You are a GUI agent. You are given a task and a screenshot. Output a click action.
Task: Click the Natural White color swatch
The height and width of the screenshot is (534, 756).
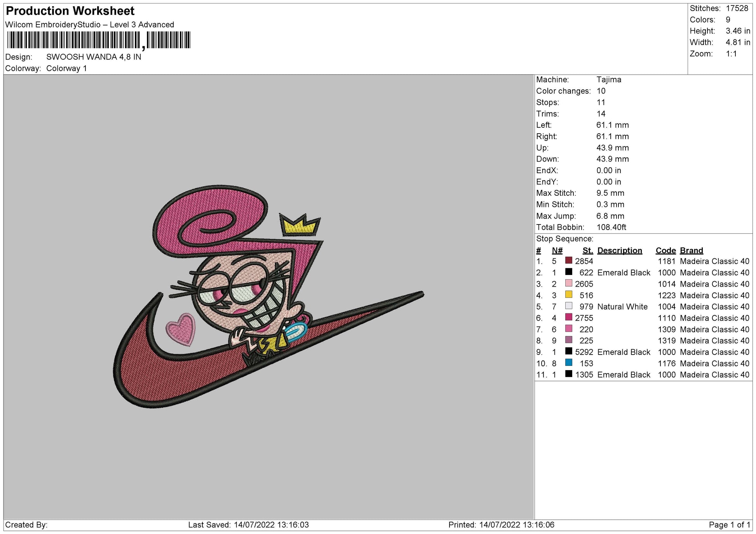click(568, 306)
